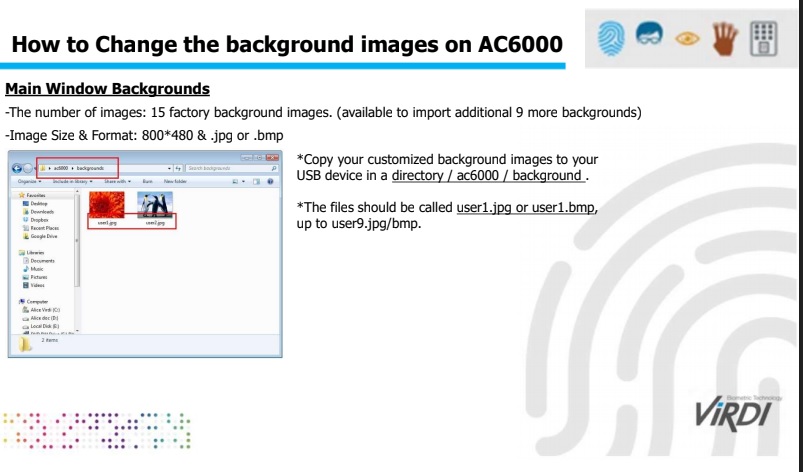Click underlined 'user1.jpg or user1.bmp' text
This screenshot has height=472, width=803.
(x=525, y=207)
